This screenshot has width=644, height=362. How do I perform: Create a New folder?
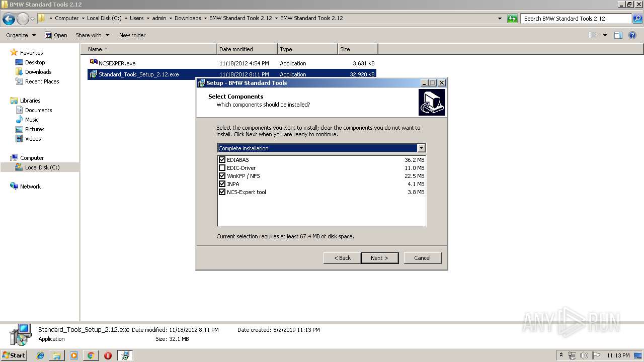[x=132, y=35]
